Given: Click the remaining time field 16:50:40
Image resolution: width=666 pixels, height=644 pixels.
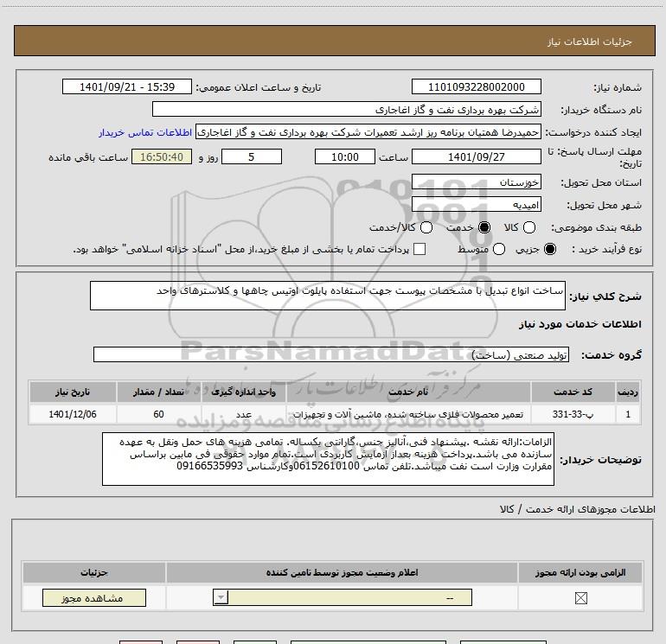Looking at the screenshot, I should tap(162, 157).
